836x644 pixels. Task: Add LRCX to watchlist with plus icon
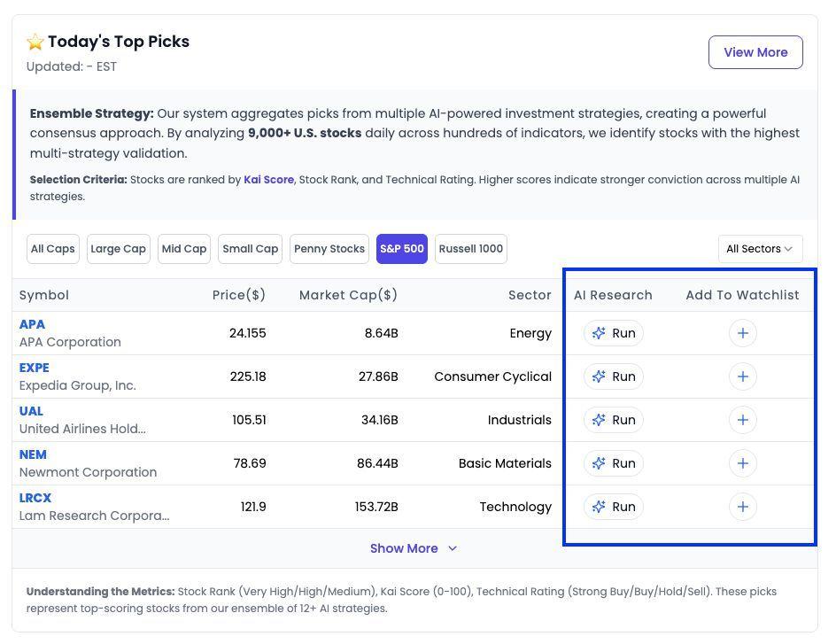(x=743, y=507)
